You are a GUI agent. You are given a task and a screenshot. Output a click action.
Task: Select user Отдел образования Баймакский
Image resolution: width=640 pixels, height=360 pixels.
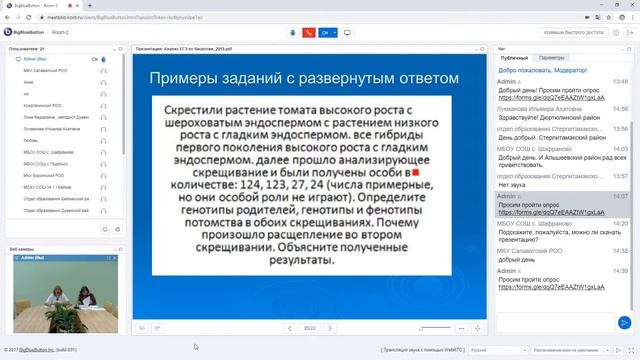click(56, 199)
